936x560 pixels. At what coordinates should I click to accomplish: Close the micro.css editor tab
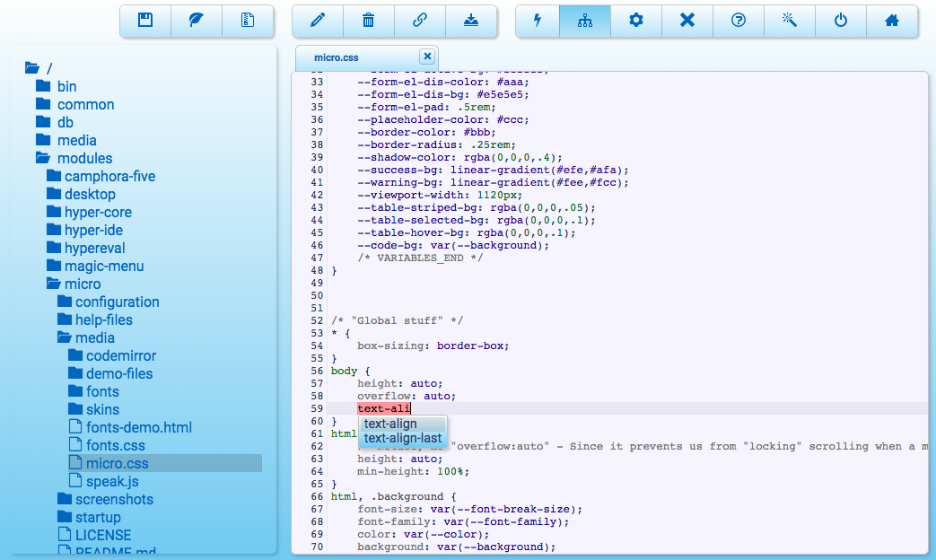(x=427, y=57)
